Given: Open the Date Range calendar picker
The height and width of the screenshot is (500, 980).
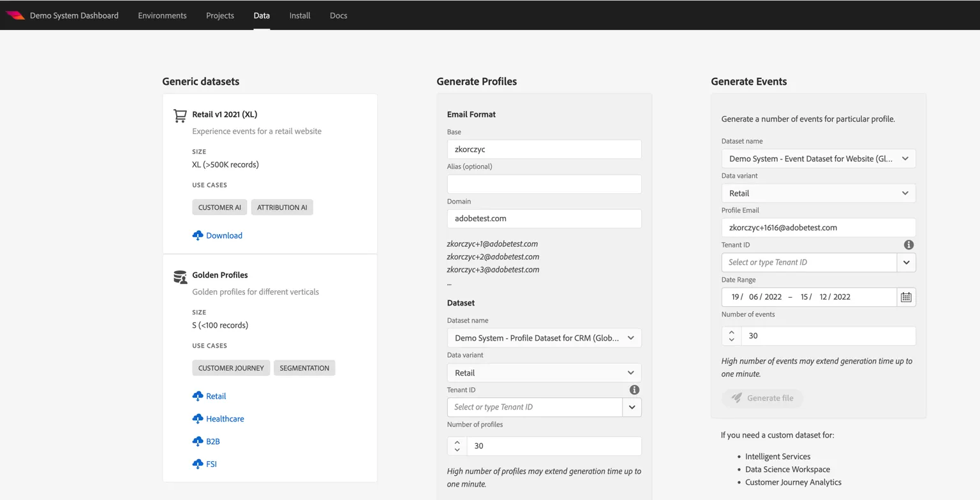Looking at the screenshot, I should pyautogui.click(x=906, y=297).
